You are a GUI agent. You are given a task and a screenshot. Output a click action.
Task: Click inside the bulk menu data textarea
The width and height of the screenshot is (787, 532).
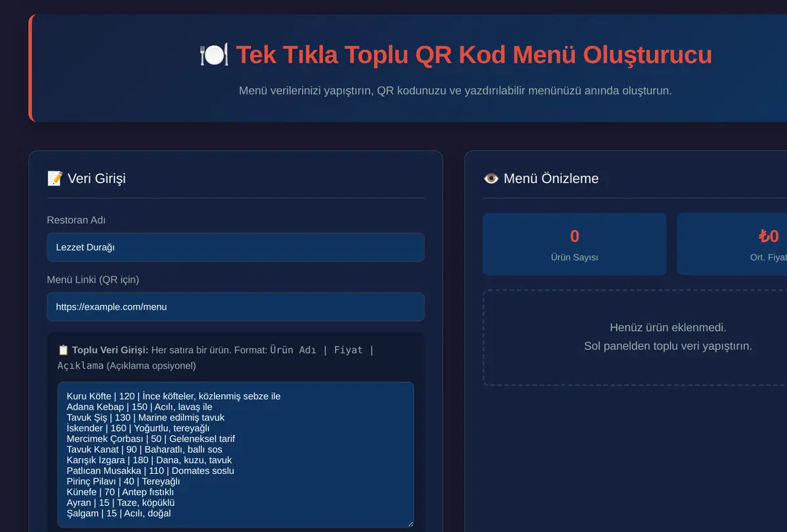235,455
